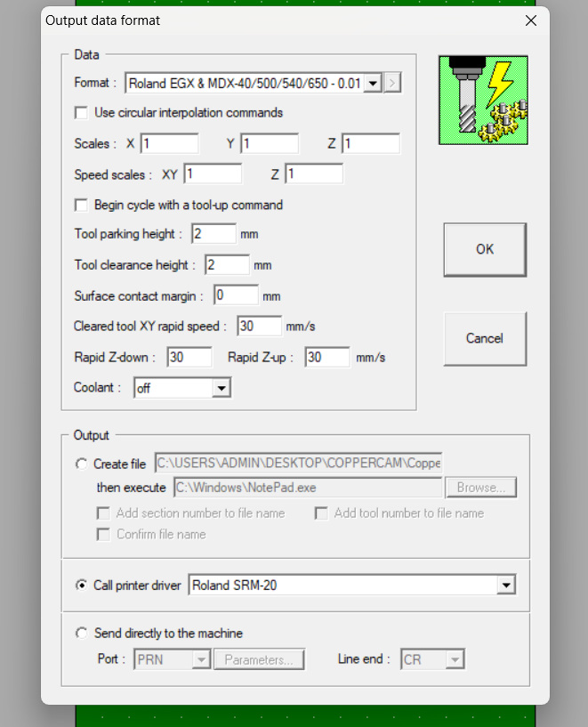Click the Create file path field
Viewport: 588px width, 727px height.
click(298, 463)
